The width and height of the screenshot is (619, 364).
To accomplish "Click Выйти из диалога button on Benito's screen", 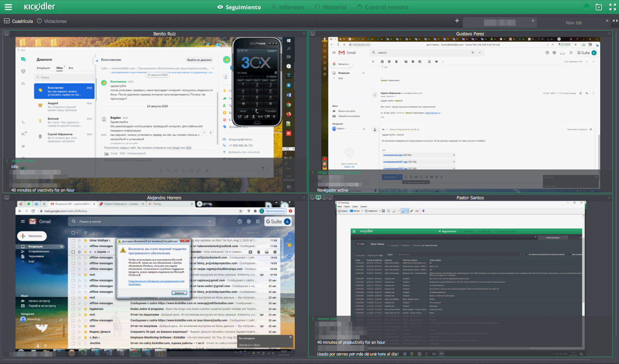I will click(199, 60).
